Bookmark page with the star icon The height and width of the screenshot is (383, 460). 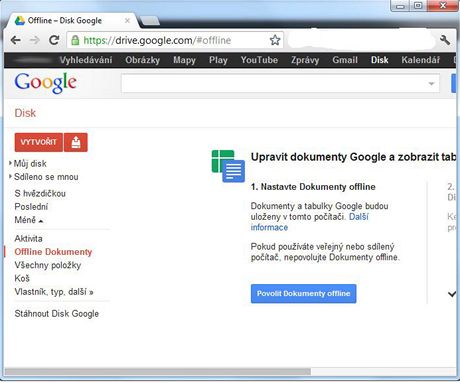pos(275,40)
